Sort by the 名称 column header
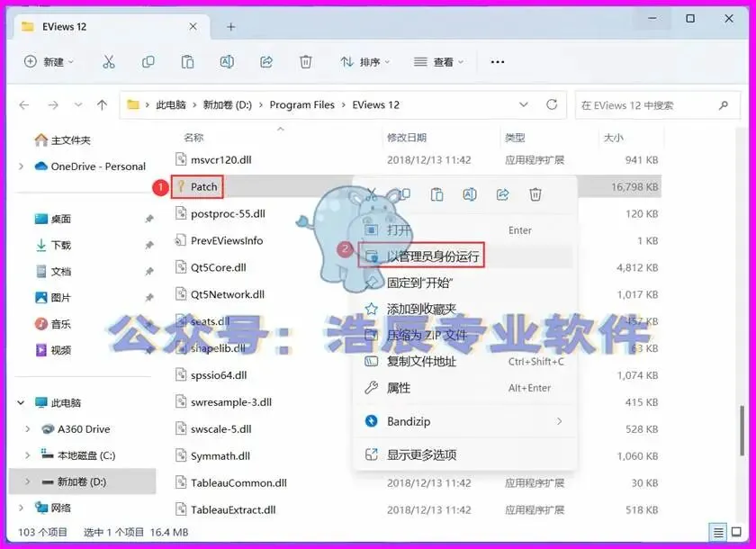The width and height of the screenshot is (756, 549). (x=193, y=138)
